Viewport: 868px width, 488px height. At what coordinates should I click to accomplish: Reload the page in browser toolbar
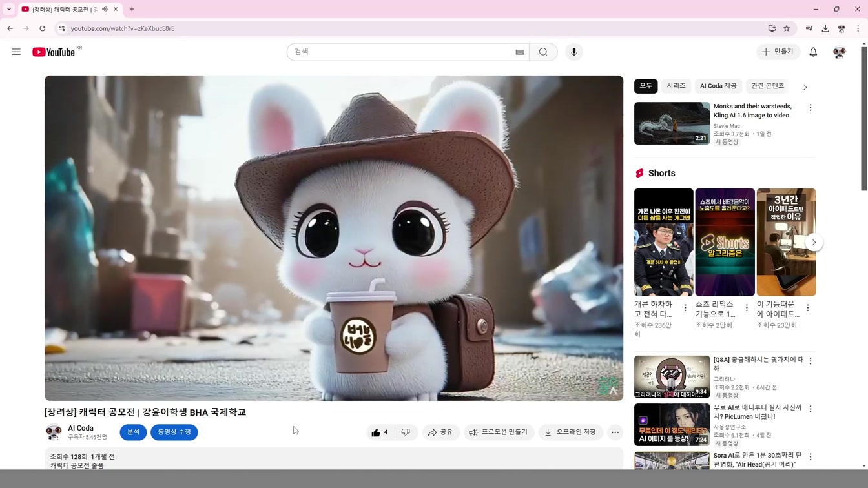tap(43, 28)
